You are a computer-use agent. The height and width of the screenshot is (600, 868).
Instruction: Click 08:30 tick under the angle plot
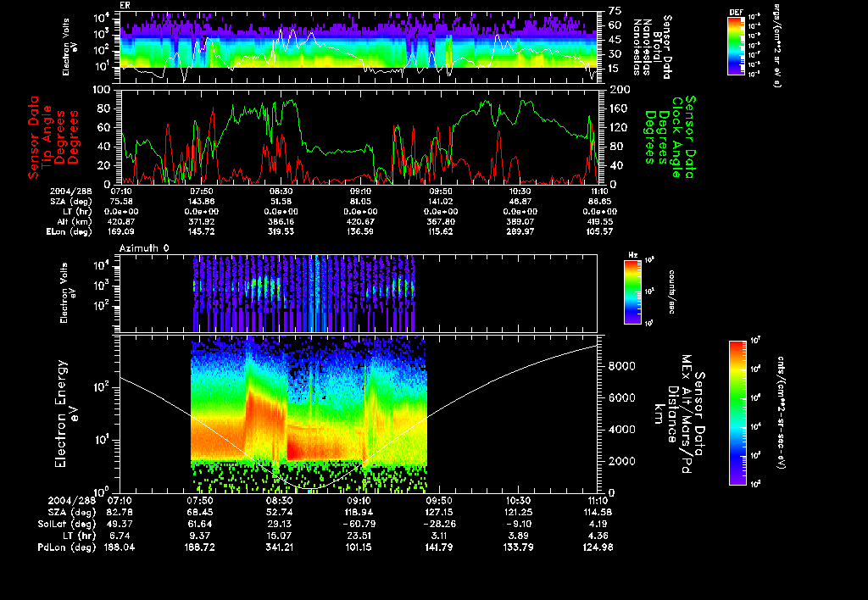coord(281,192)
